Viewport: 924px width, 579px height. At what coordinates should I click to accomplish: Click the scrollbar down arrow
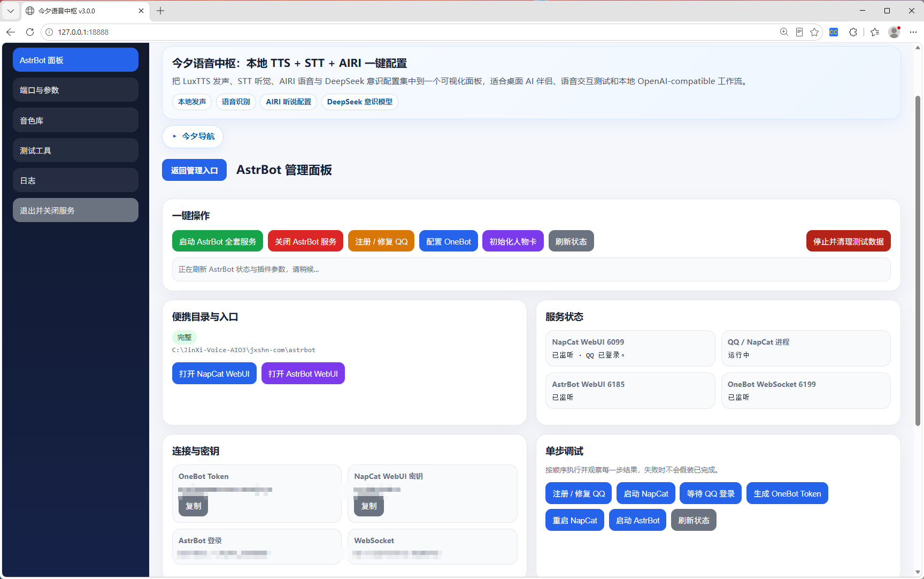[918, 572]
